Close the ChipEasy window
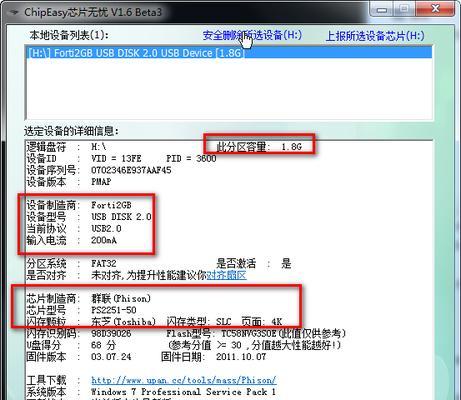 click(x=435, y=9)
